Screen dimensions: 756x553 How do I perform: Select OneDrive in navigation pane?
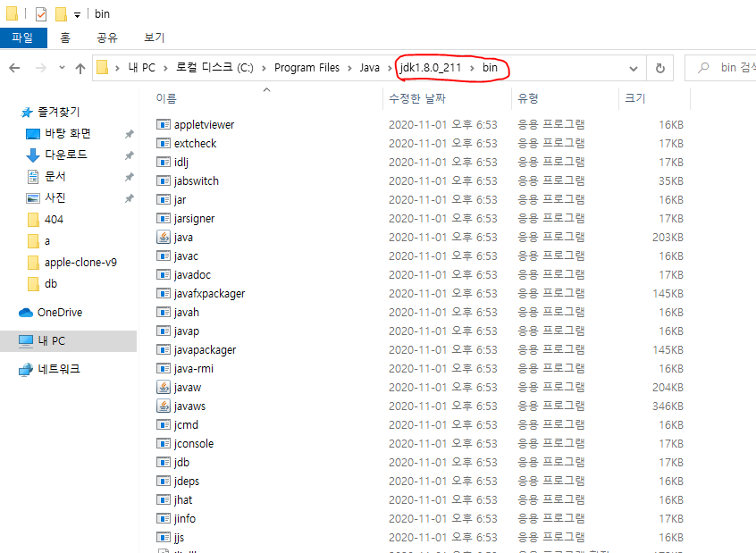[x=60, y=313]
